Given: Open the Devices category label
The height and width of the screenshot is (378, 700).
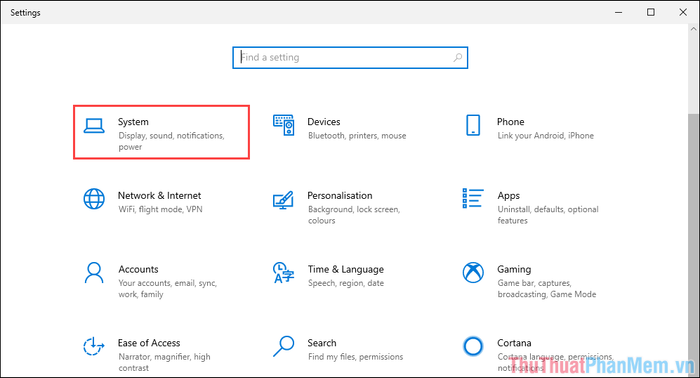Looking at the screenshot, I should click(x=324, y=122).
